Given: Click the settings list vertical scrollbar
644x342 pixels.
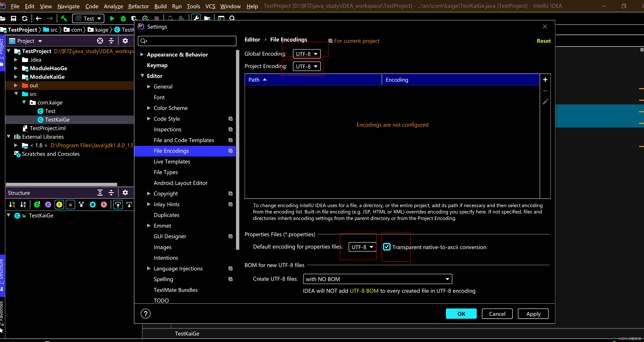Looking at the screenshot, I should click(x=237, y=150).
